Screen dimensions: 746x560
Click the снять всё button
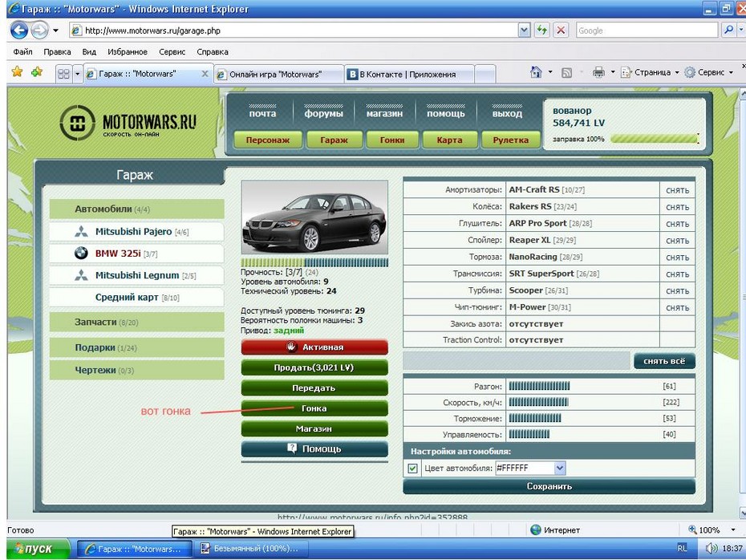pos(664,361)
